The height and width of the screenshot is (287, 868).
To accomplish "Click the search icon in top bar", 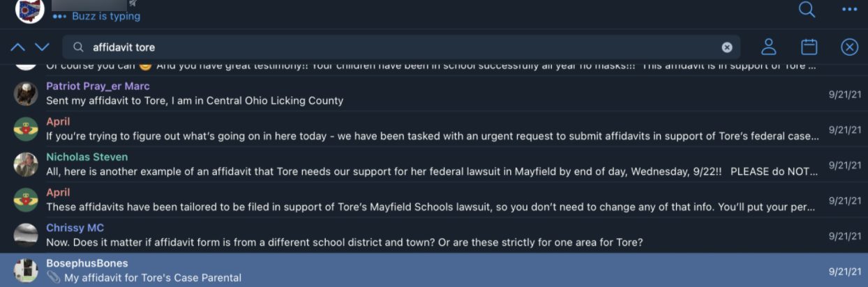I will tap(807, 10).
